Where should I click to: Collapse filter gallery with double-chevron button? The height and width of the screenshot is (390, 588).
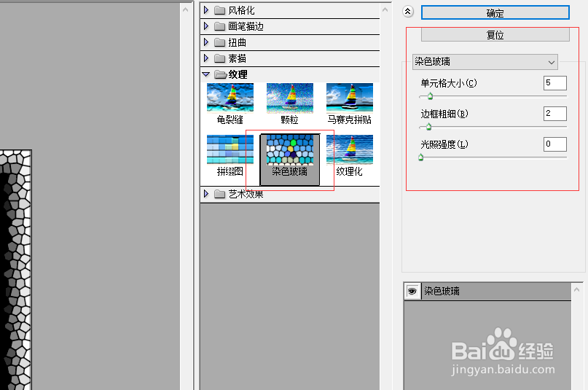pos(408,12)
